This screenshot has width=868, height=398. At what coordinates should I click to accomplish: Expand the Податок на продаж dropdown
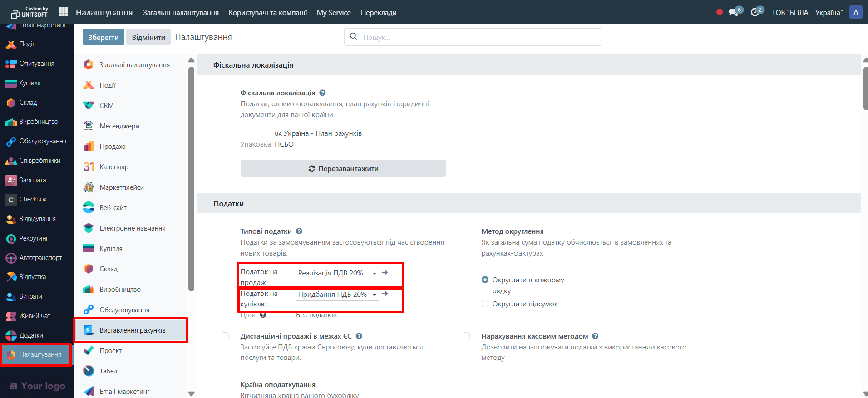tap(337, 273)
